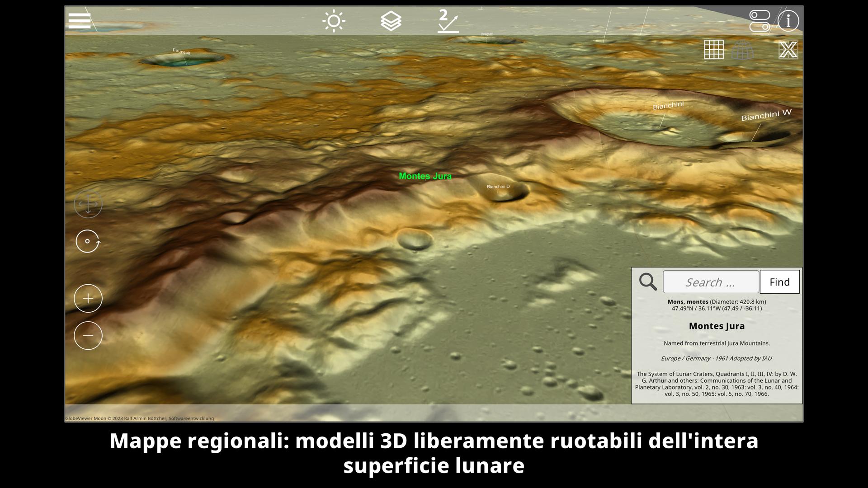Click the sun illumination icon
868x488 pixels.
tap(334, 21)
